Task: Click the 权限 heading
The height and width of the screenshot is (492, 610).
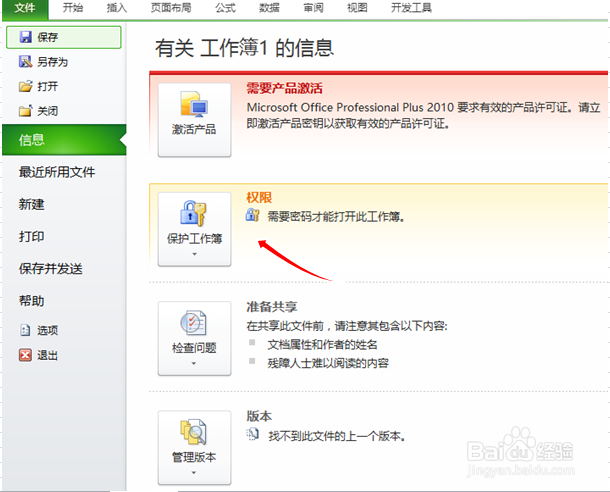Action: point(259,198)
